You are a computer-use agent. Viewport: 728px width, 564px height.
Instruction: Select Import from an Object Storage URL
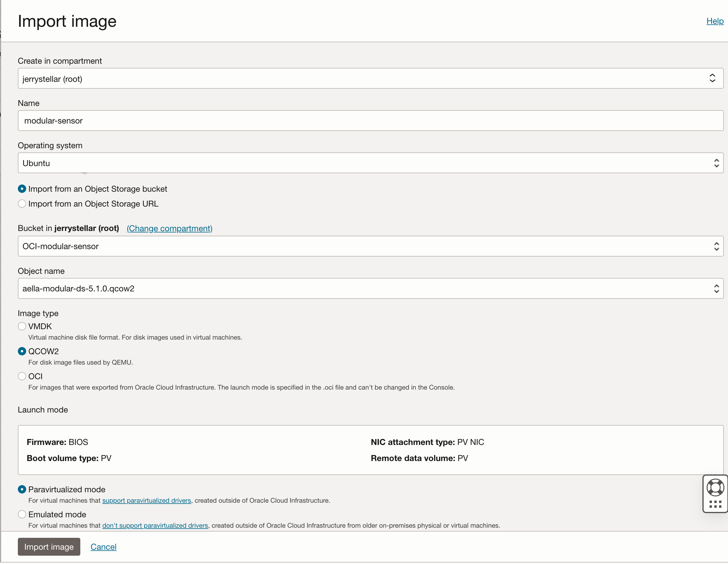coord(22,204)
